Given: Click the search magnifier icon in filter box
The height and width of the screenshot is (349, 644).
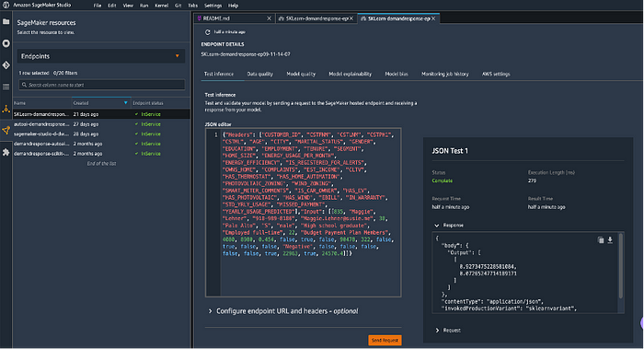Looking at the screenshot, I should coord(24,85).
